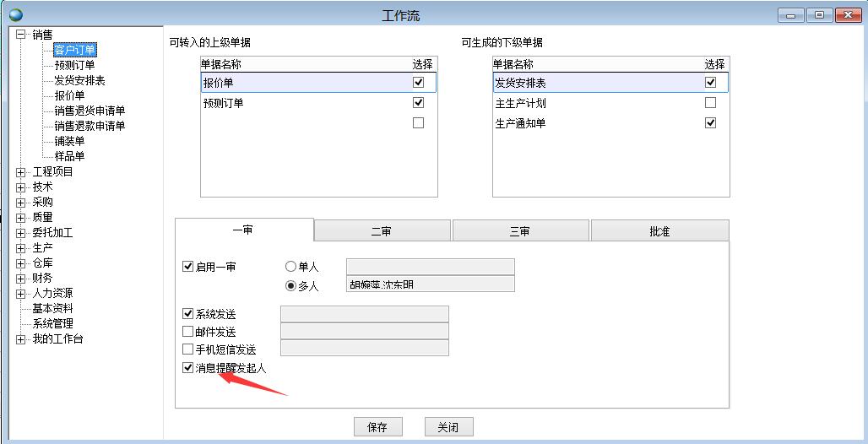Viewport: 868px width, 444px height.
Task: Open the 批准 tab
Action: 659,231
